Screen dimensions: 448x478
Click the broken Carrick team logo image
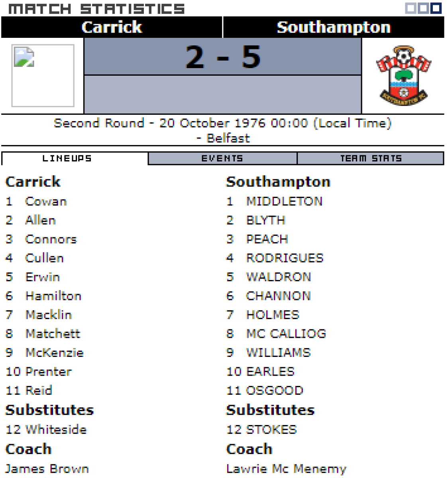(43, 76)
